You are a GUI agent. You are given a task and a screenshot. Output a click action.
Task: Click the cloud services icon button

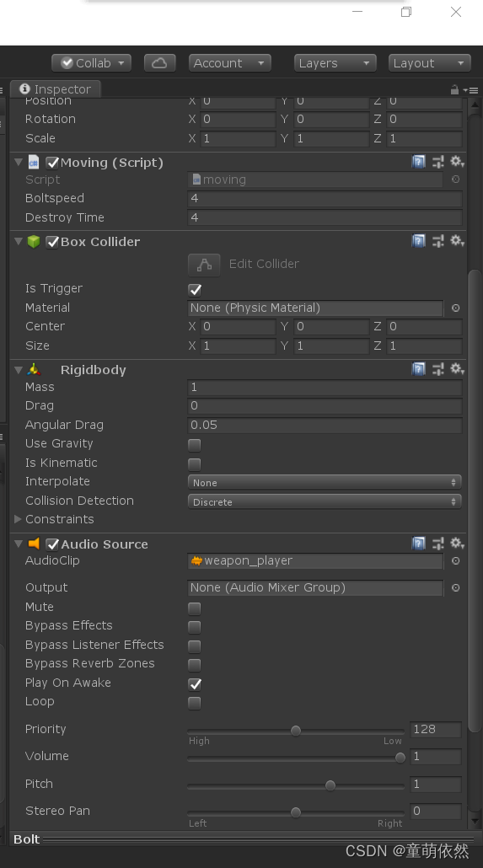[159, 63]
